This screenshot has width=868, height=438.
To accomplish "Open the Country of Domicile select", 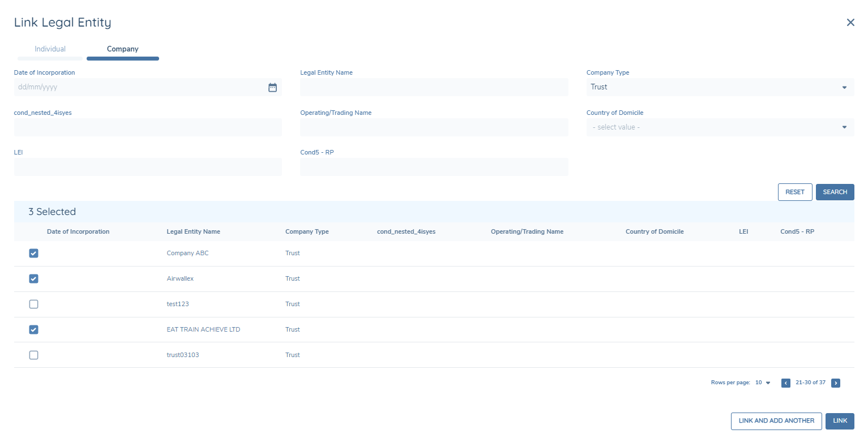I will point(719,127).
